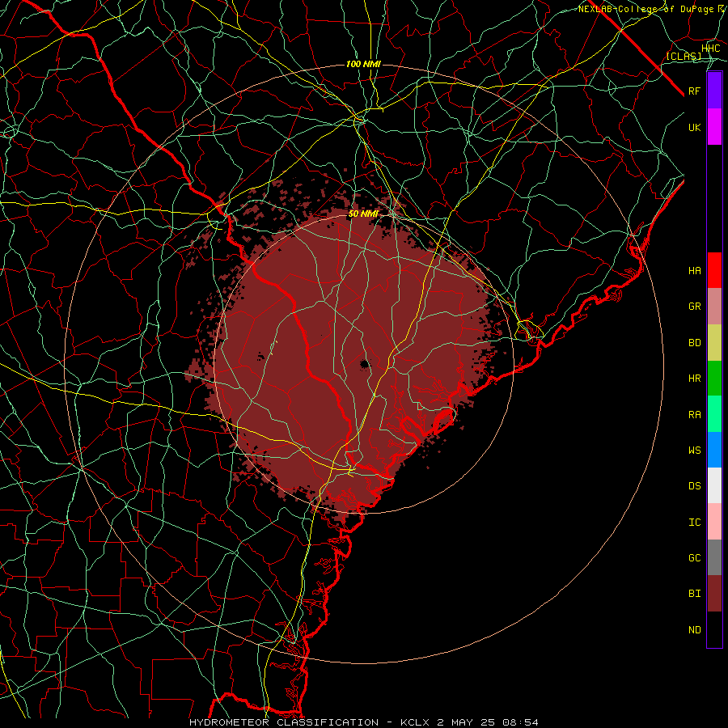
Task: Click the HR green legend swatch
Action: 714,379
